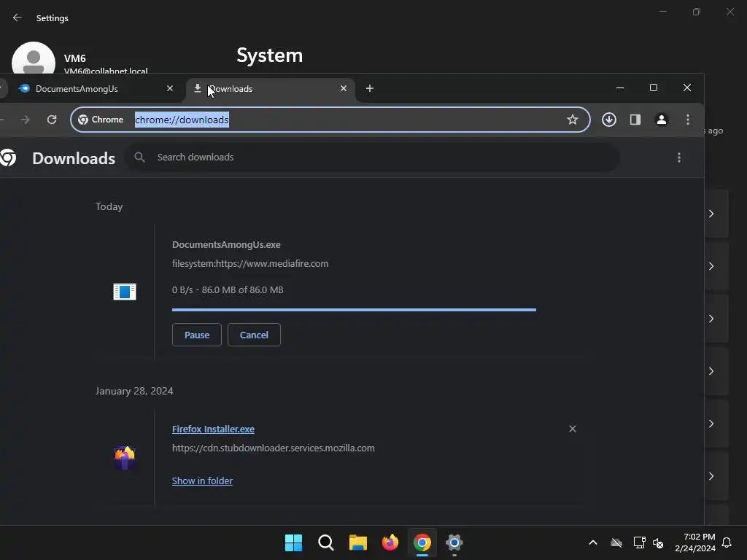
Task: Open the Downloads page more actions menu
Action: pos(679,157)
